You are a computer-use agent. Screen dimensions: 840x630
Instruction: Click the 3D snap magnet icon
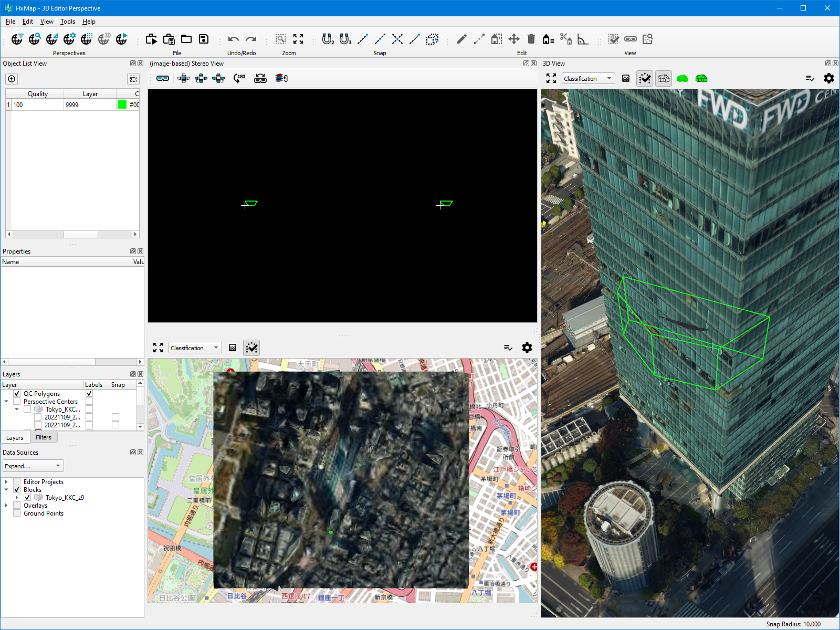click(x=345, y=39)
